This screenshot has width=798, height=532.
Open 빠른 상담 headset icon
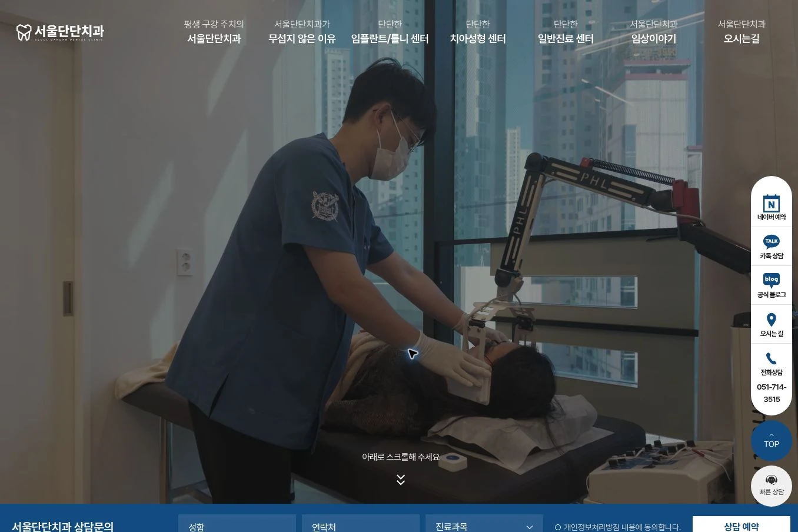tap(772, 480)
